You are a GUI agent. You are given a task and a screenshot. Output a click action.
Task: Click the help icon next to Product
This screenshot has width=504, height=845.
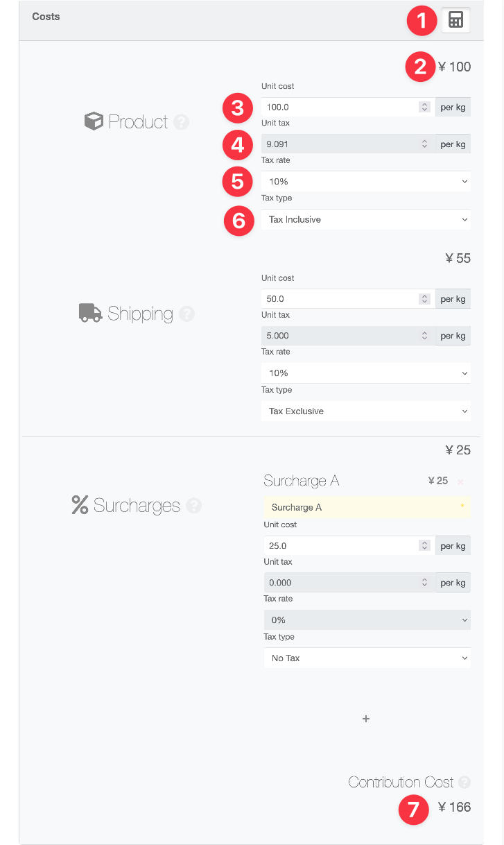[x=181, y=122]
